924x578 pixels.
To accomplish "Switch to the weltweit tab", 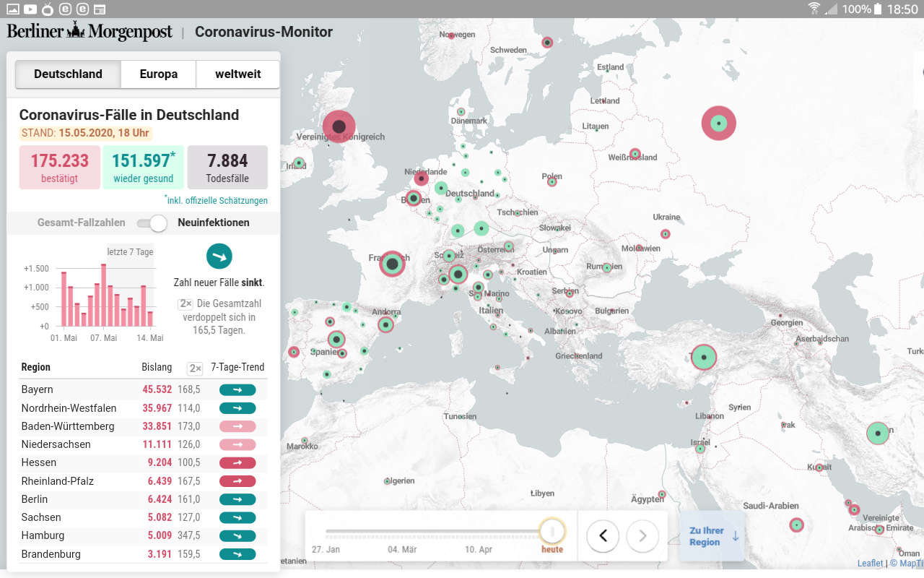I will pyautogui.click(x=238, y=74).
